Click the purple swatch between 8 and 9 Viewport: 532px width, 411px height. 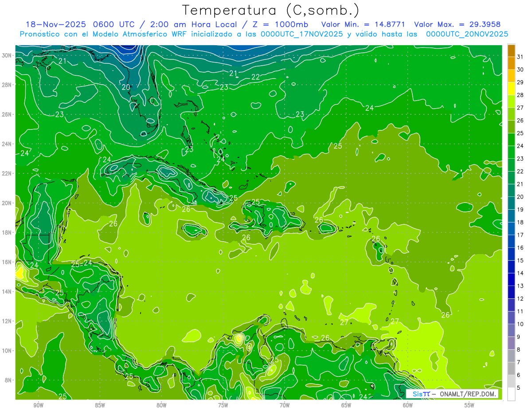coord(511,343)
